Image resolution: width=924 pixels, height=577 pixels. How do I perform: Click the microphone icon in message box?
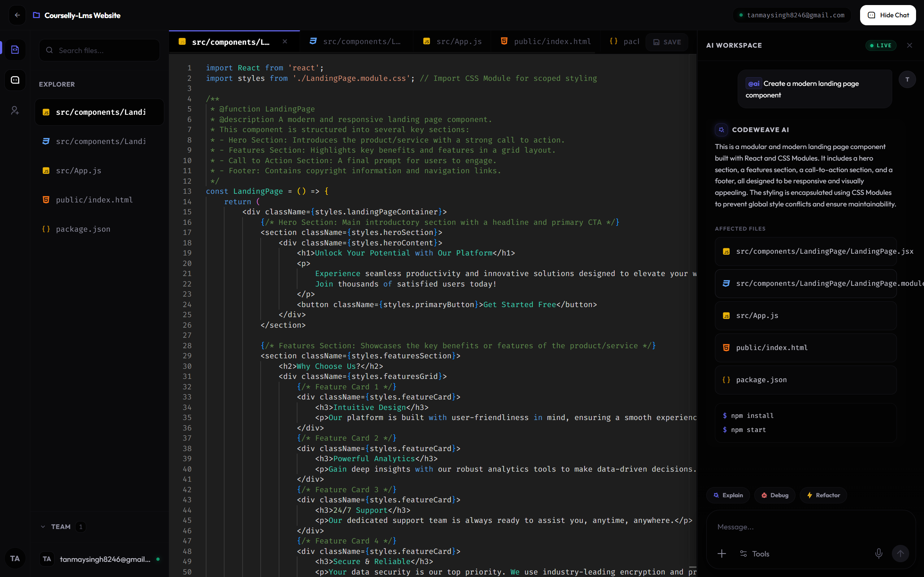coord(879,553)
